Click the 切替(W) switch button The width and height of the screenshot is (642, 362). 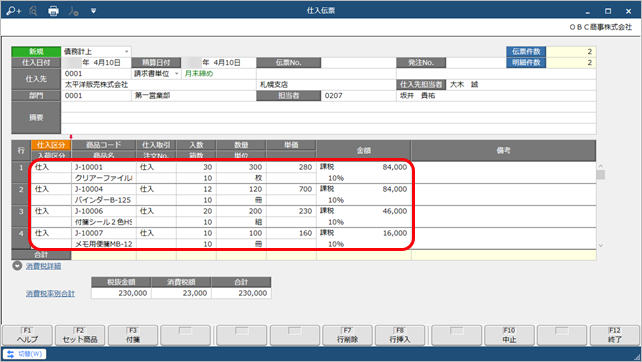coord(24,354)
